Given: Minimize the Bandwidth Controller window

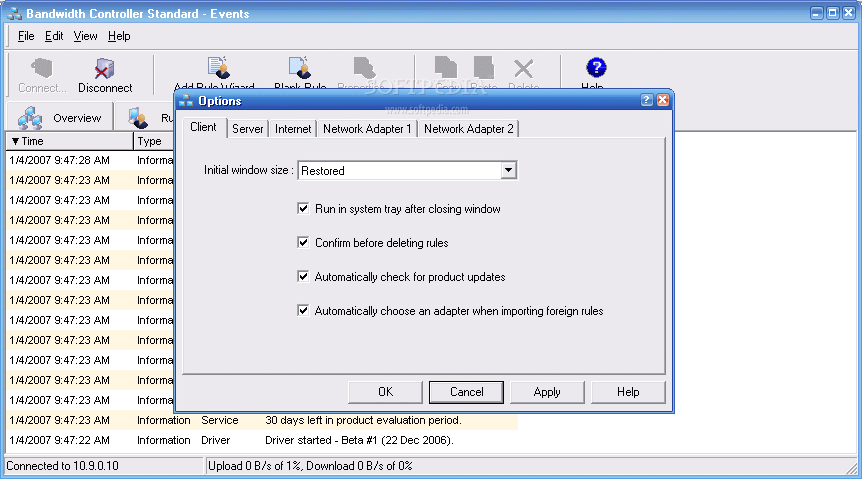Looking at the screenshot, I should point(817,13).
